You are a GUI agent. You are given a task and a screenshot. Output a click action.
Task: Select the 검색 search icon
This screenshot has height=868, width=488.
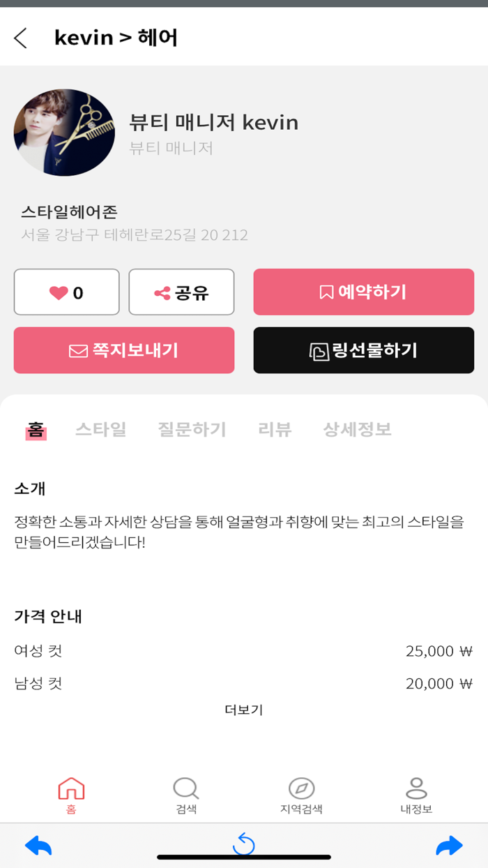pyautogui.click(x=185, y=788)
